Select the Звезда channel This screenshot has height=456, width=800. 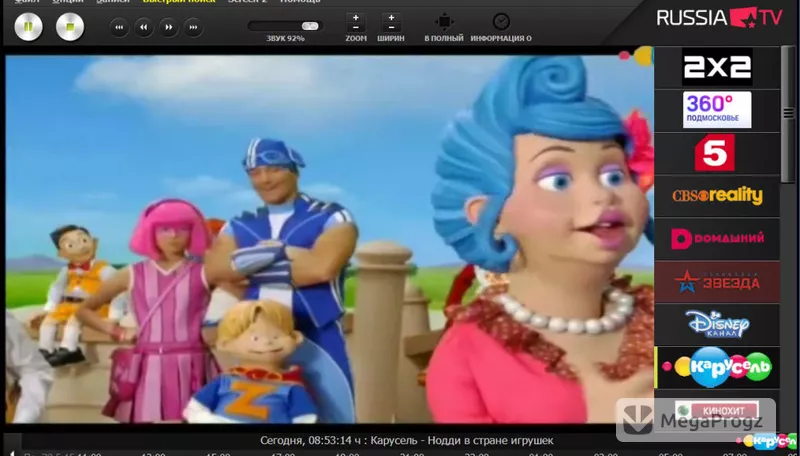point(717,282)
